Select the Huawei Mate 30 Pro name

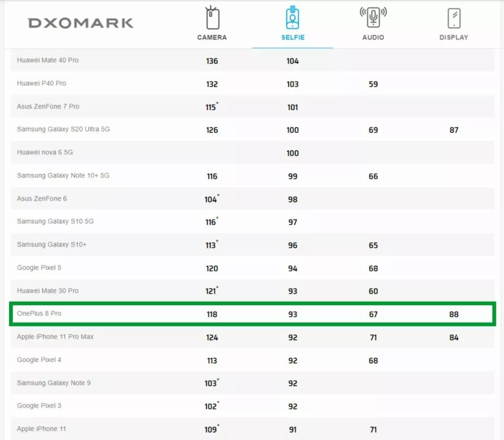tap(48, 291)
